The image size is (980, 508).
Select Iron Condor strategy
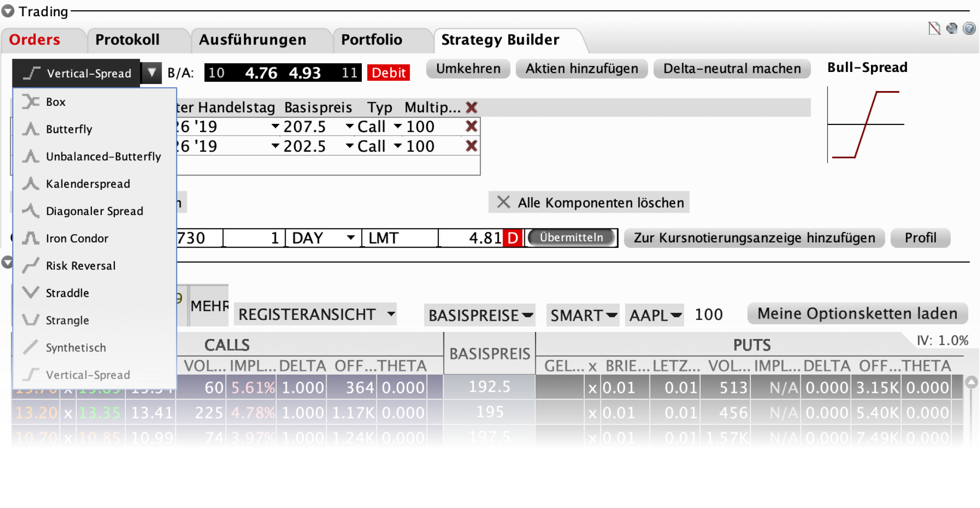click(x=95, y=238)
